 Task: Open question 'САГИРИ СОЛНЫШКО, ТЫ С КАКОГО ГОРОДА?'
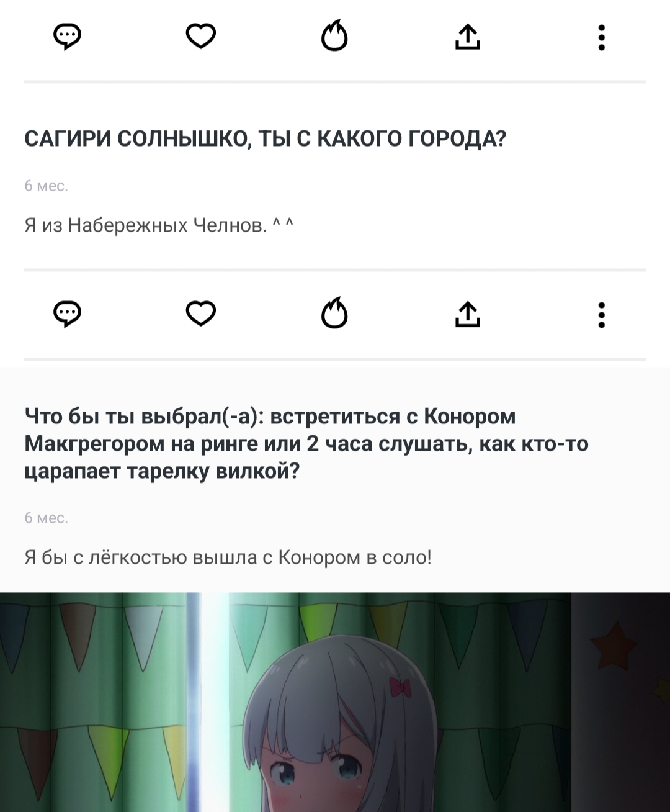click(266, 138)
